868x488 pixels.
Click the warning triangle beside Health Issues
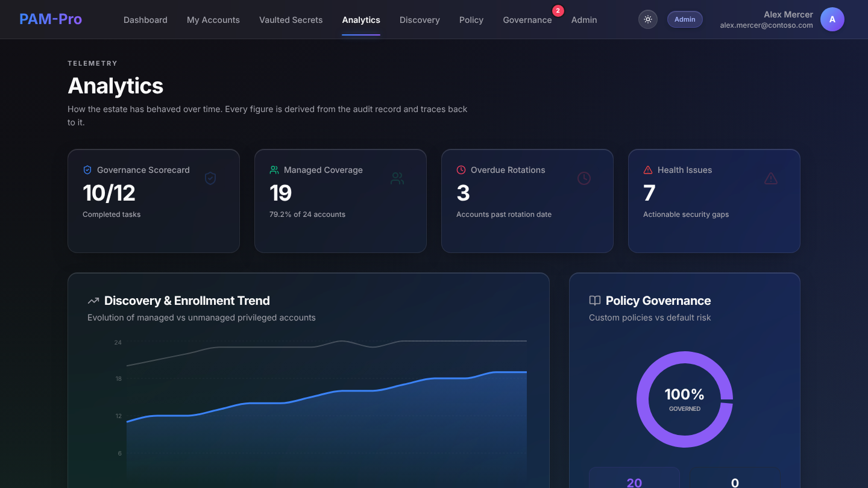(648, 170)
